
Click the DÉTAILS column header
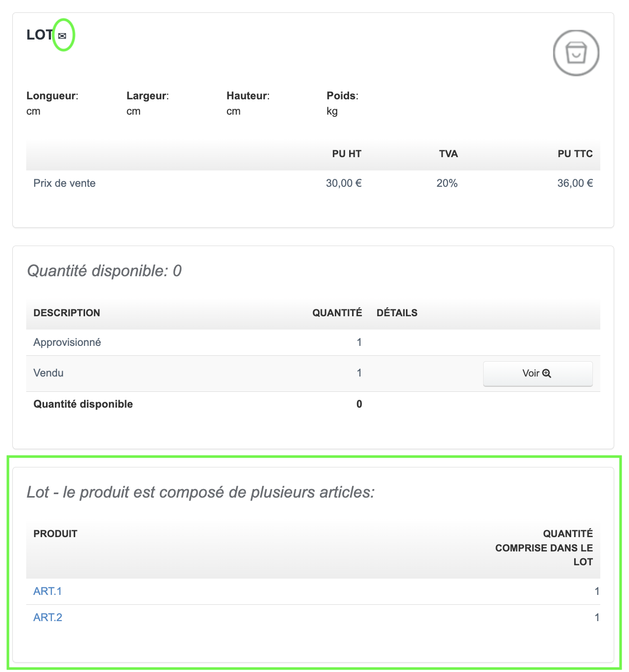tap(397, 313)
